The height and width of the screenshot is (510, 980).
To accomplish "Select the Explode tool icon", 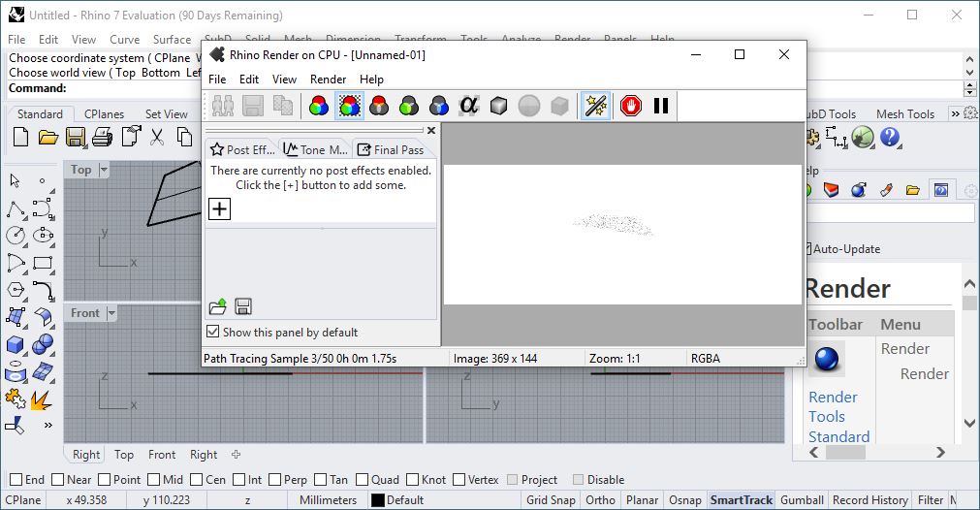I will tap(42, 400).
